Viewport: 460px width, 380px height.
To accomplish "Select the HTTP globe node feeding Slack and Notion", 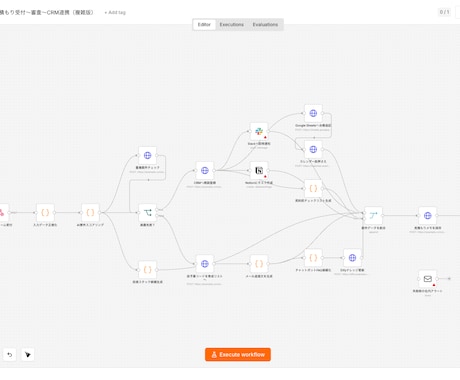I will click(205, 171).
